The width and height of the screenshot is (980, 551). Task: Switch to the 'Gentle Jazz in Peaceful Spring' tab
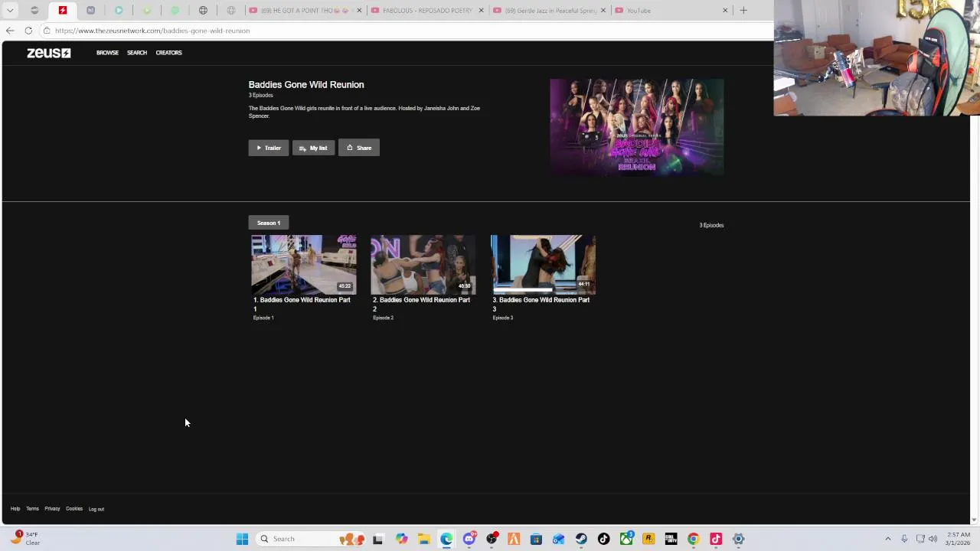[550, 11]
